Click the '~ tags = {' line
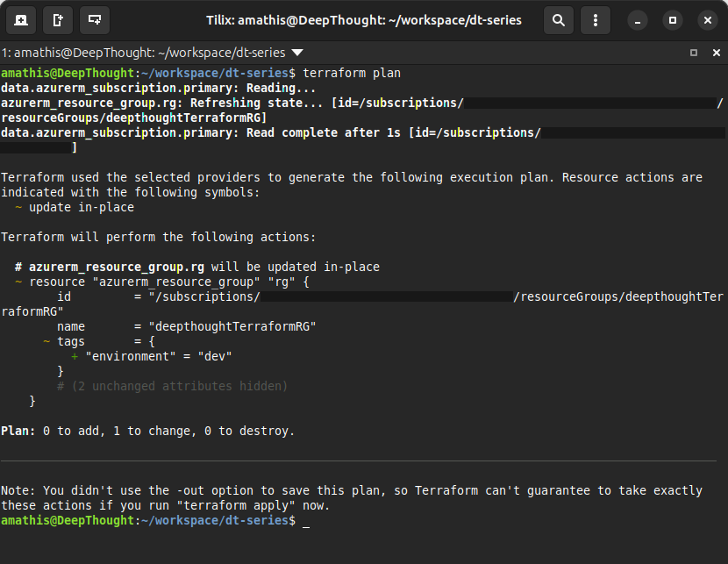This screenshot has height=564, width=728. (99, 342)
